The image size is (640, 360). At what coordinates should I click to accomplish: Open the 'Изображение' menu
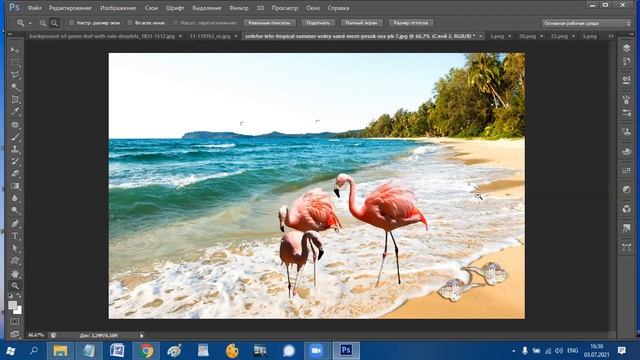click(x=118, y=8)
